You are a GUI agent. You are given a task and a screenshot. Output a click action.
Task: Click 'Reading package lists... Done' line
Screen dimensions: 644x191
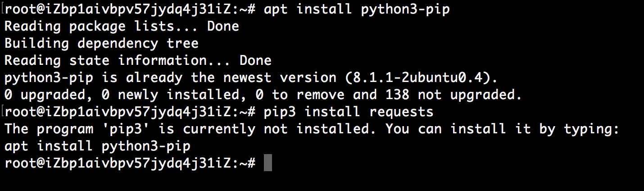[x=122, y=27]
